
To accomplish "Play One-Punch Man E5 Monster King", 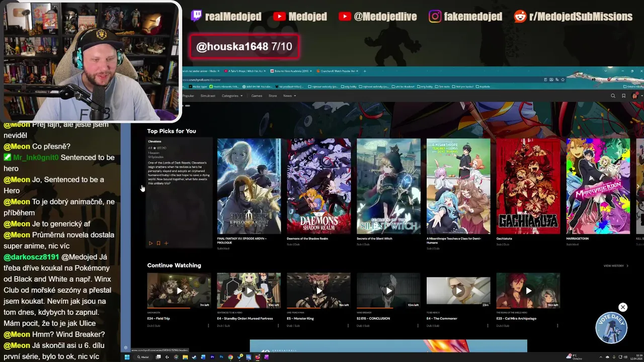I will (318, 291).
